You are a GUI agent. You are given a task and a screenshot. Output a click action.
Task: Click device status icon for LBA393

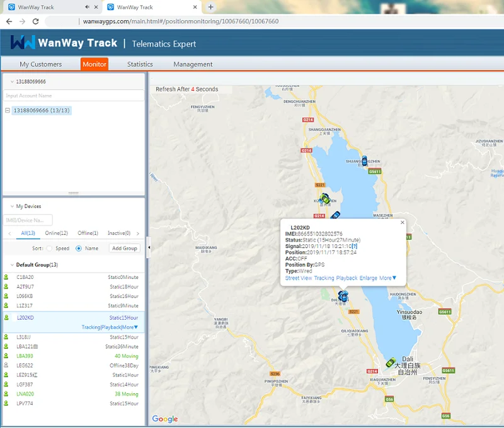pyautogui.click(x=6, y=356)
